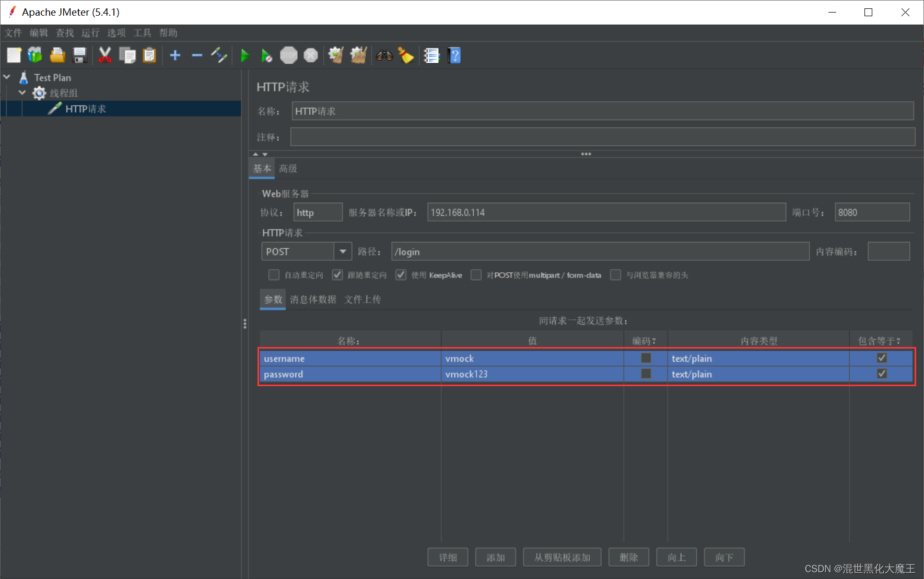Image resolution: width=924 pixels, height=579 pixels.
Task: Click the small up arrow on the name panel divider
Action: 255,154
